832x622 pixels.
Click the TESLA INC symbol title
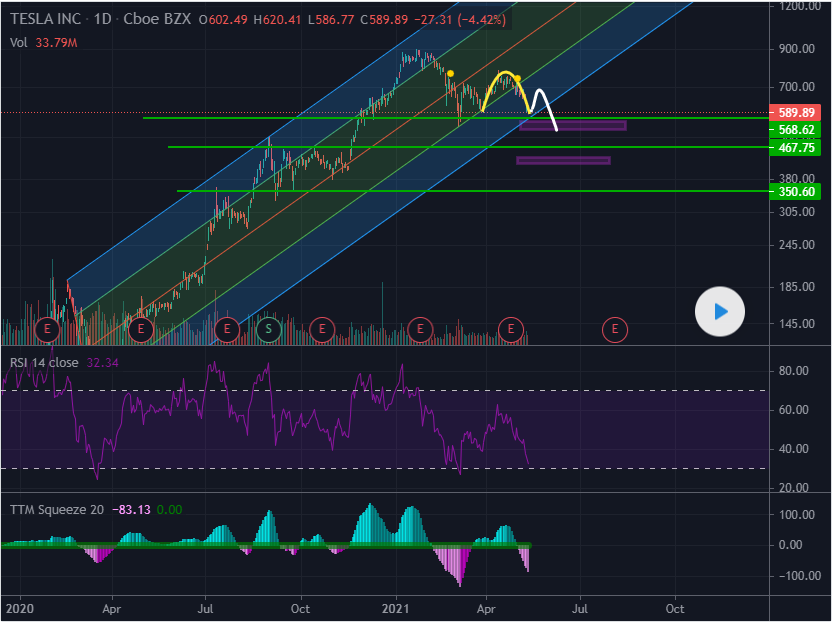click(46, 20)
